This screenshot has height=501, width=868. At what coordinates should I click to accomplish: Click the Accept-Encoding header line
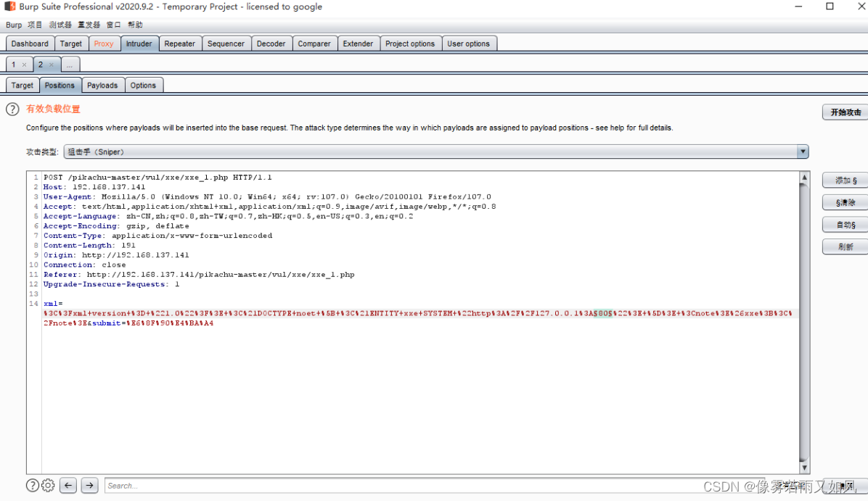tap(116, 226)
